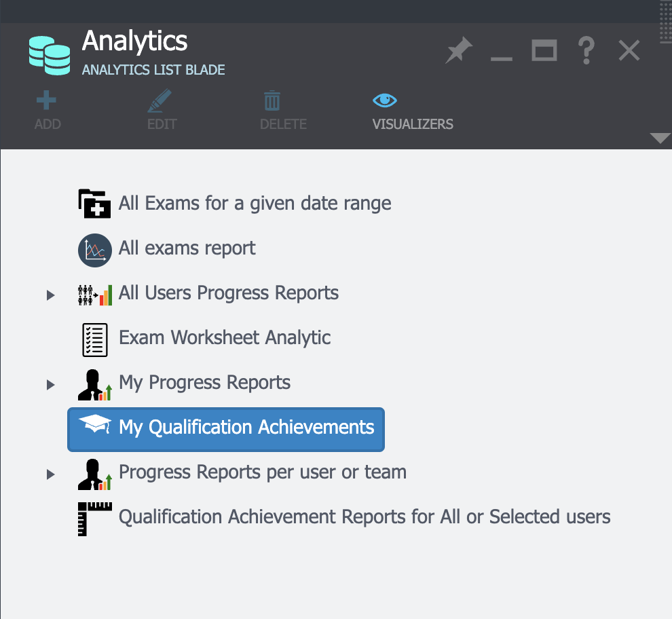The image size is (672, 619).
Task: Open the help question mark
Action: pyautogui.click(x=586, y=51)
